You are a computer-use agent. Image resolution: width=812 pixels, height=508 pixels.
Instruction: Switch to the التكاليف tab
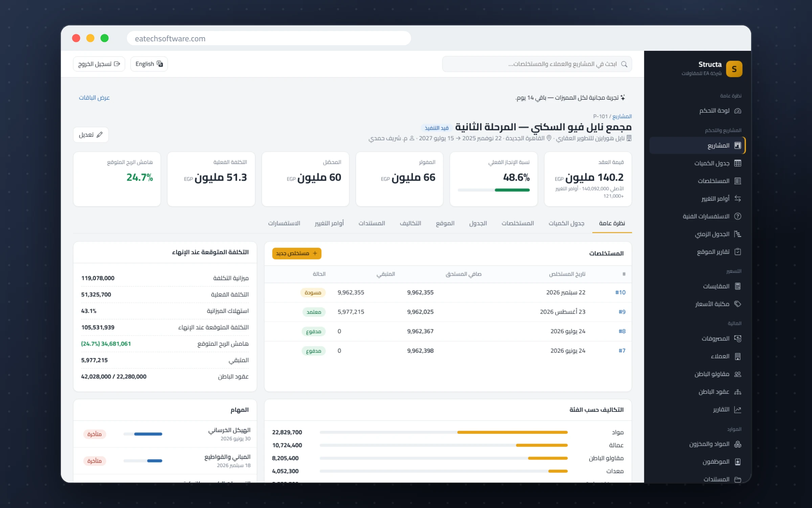[x=410, y=223]
